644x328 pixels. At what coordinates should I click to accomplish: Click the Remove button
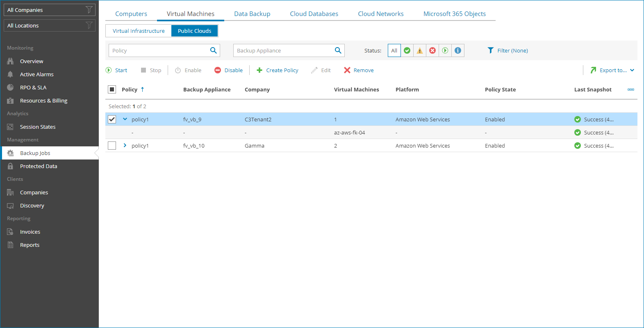(x=359, y=70)
